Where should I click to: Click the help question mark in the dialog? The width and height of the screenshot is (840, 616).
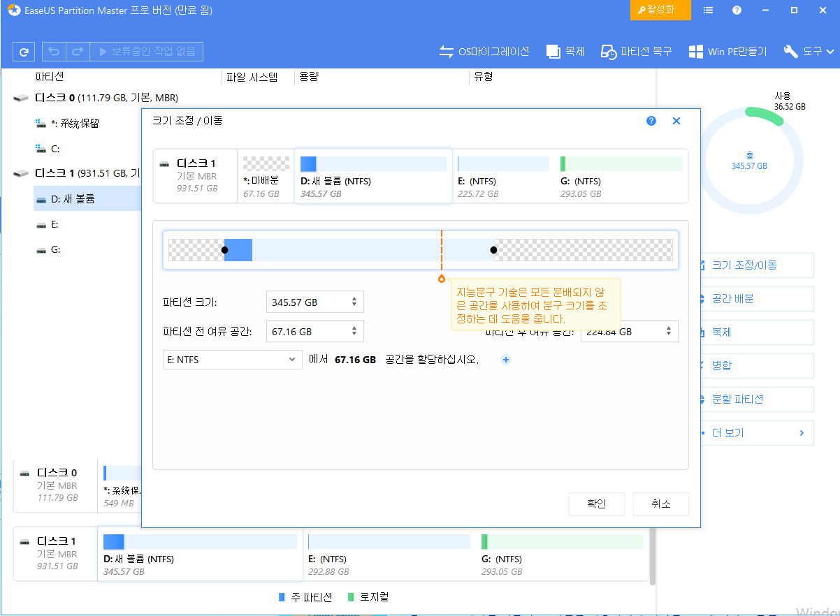(651, 121)
